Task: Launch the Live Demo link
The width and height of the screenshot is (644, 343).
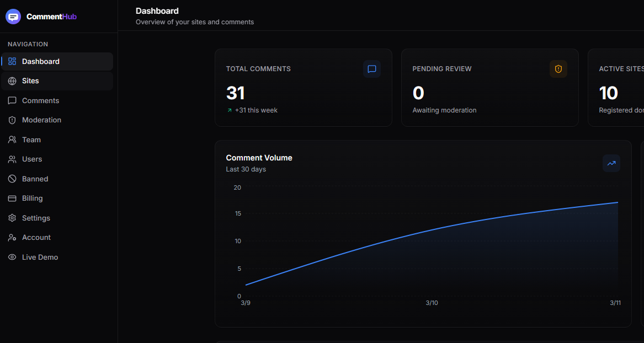Action: [57, 257]
